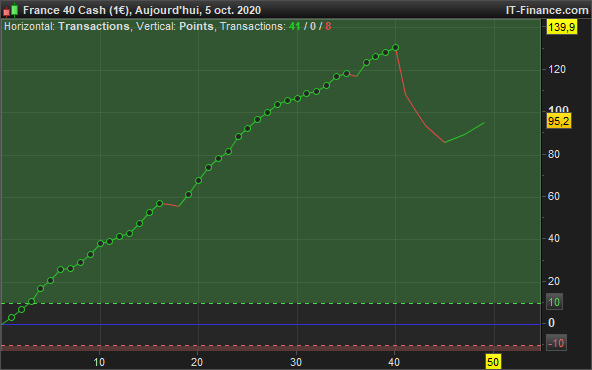Click the yellow 139,9 maximum value label
This screenshot has width=592, height=370.
[x=562, y=27]
